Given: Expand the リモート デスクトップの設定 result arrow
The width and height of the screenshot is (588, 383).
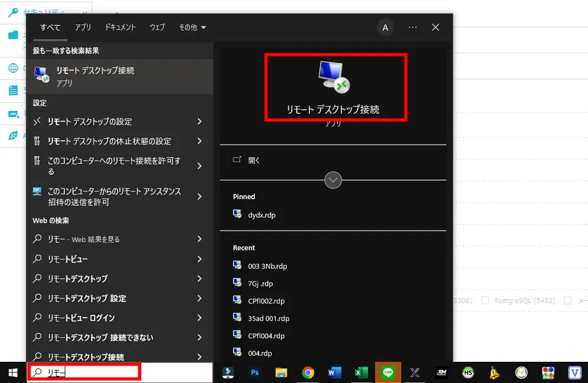Looking at the screenshot, I should [x=201, y=122].
